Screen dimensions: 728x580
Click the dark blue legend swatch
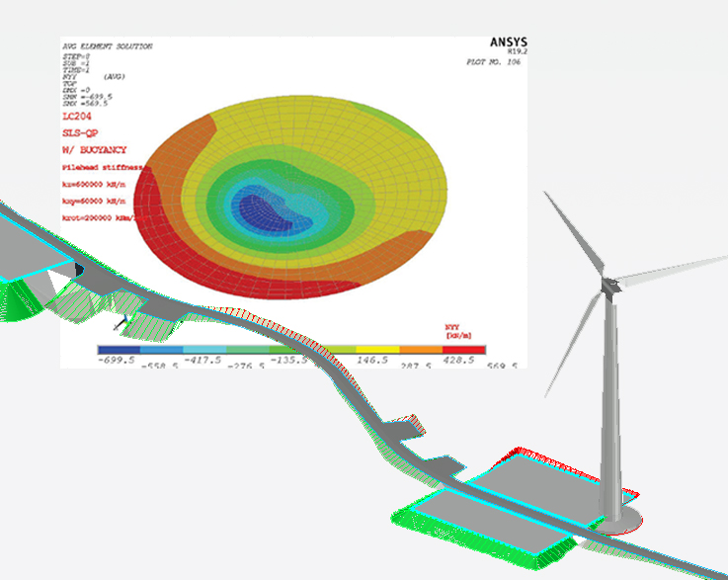pos(119,350)
